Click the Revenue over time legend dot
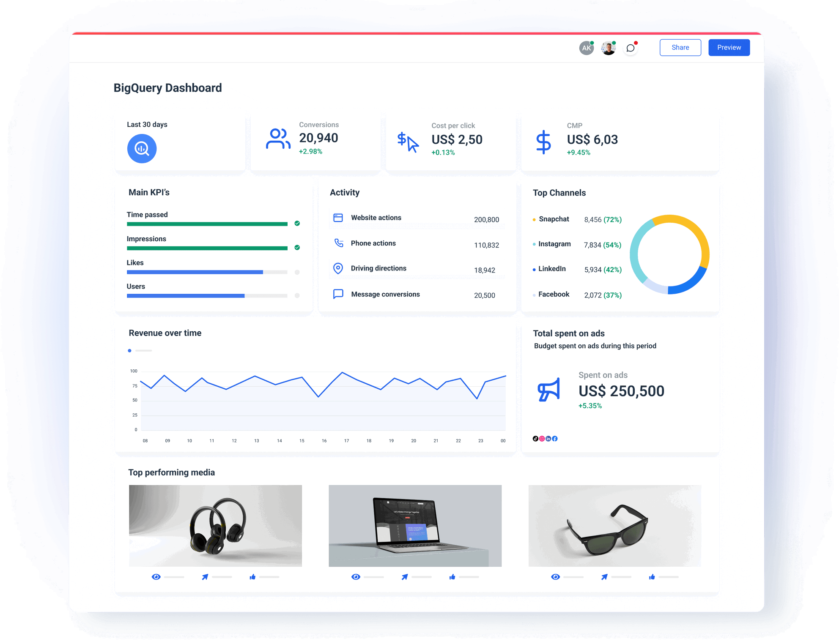Image resolution: width=839 pixels, height=644 pixels. click(x=130, y=350)
